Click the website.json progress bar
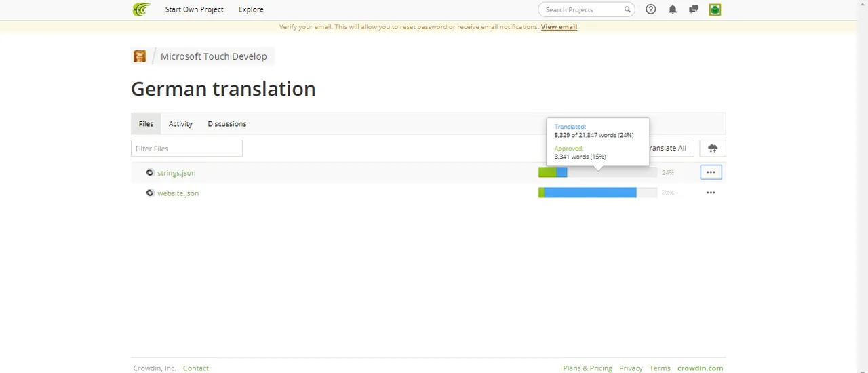Screen dimensions: 868x373 597,193
